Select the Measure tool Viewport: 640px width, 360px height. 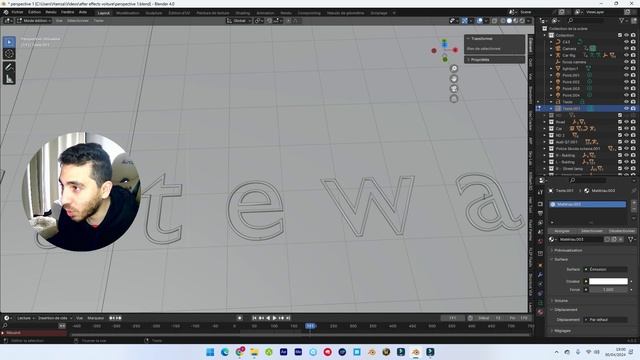point(9,79)
